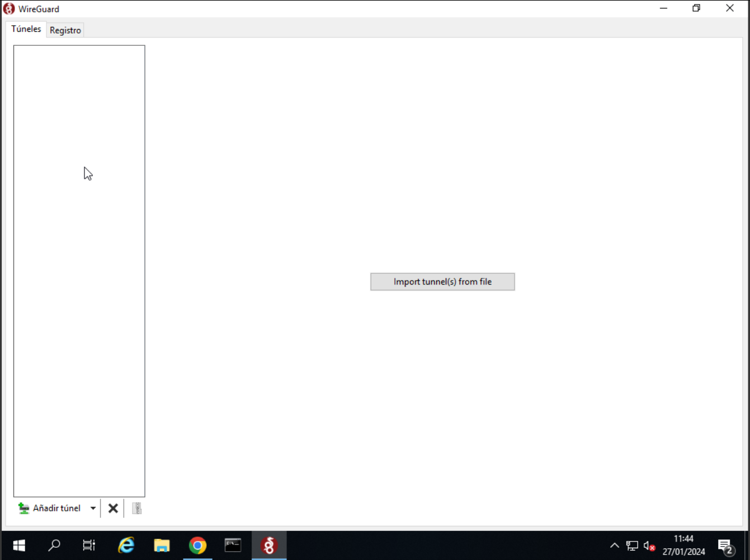Switch to the Túneles tab
Image resolution: width=750 pixels, height=560 pixels.
pos(26,29)
